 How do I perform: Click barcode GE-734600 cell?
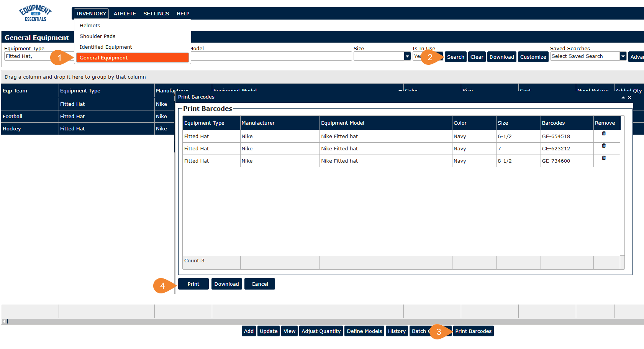(567, 161)
